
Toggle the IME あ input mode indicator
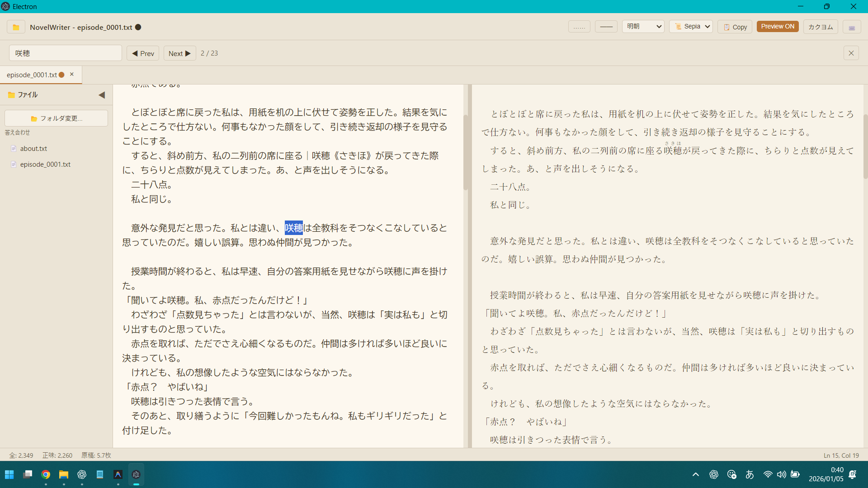click(x=750, y=474)
